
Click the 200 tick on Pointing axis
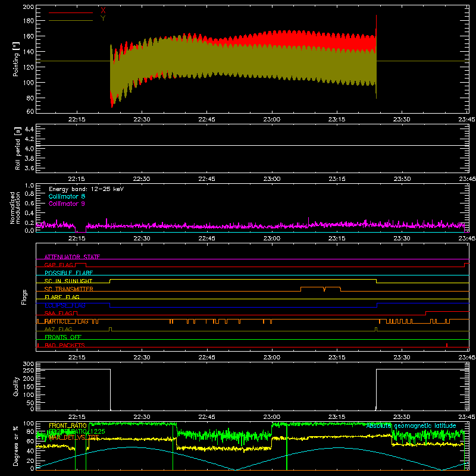[29, 7]
